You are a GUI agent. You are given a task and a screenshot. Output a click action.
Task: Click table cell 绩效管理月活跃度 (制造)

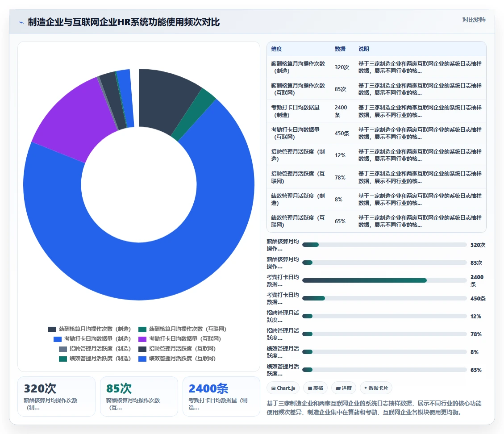[x=298, y=199]
